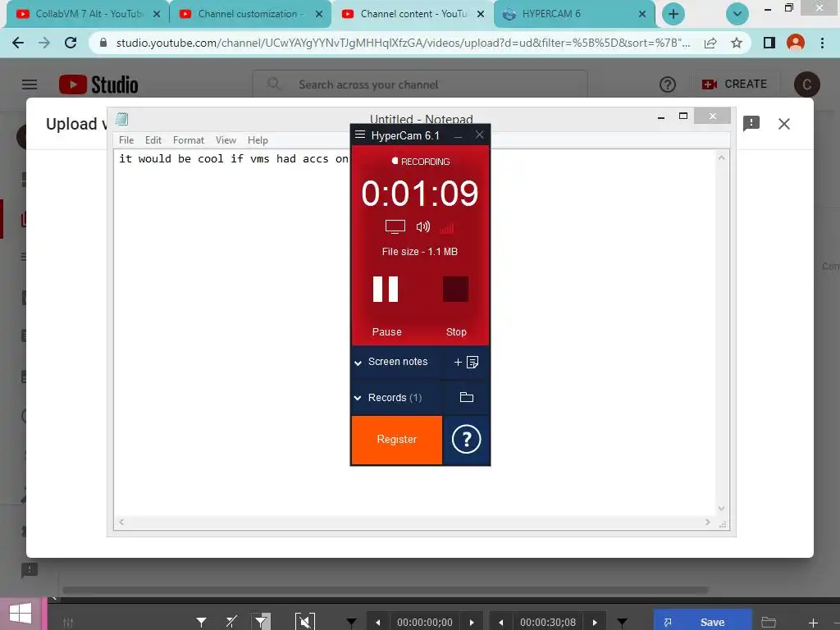Viewport: 840px width, 630px height.
Task: Click the Notepad horizontal scrollbar right arrow
Action: tap(708, 522)
